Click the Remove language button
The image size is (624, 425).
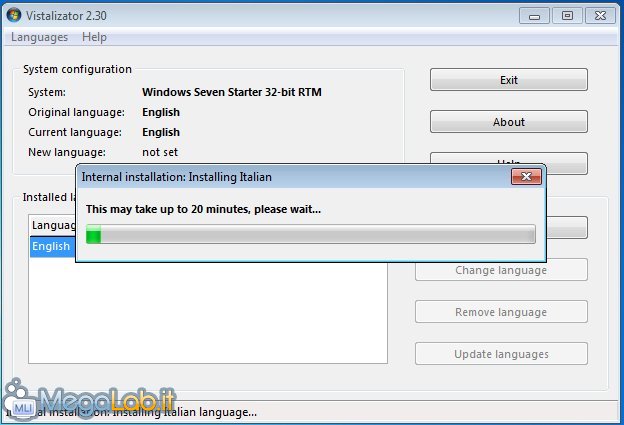[x=501, y=312]
